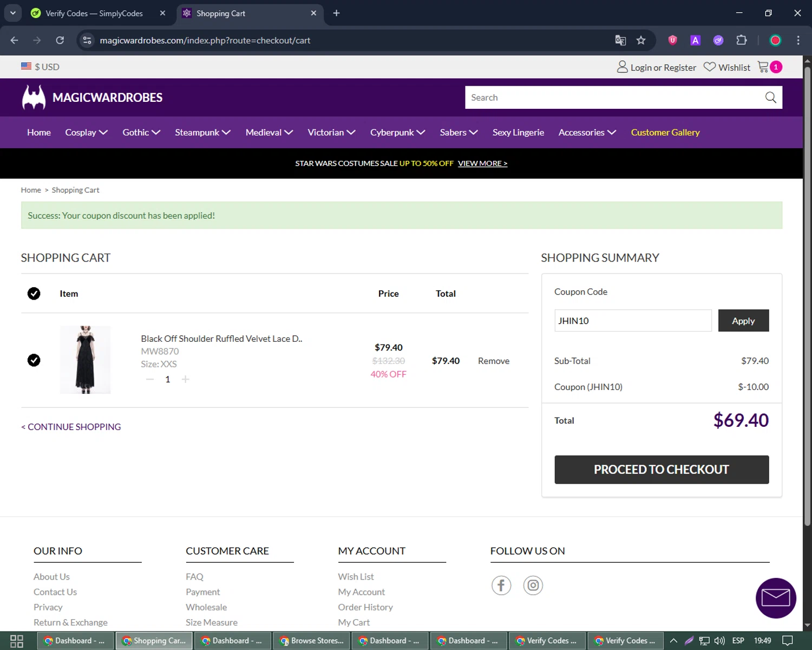Switch to Browse Stores taskbar window

tap(312, 641)
